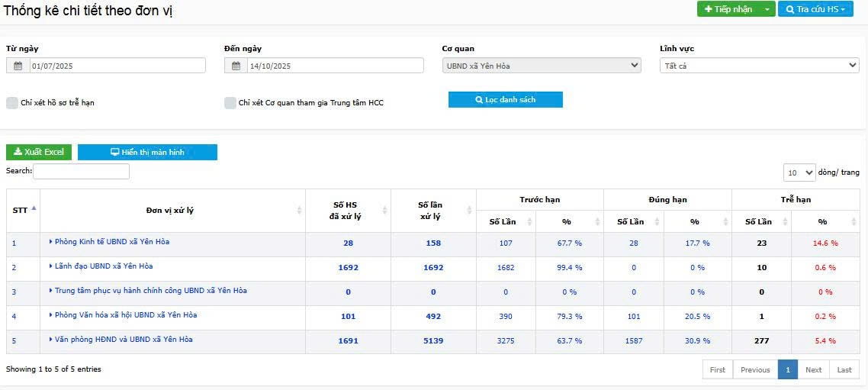Open the Cơ quan dropdown
The width and height of the screenshot is (868, 390).
pyautogui.click(x=542, y=66)
